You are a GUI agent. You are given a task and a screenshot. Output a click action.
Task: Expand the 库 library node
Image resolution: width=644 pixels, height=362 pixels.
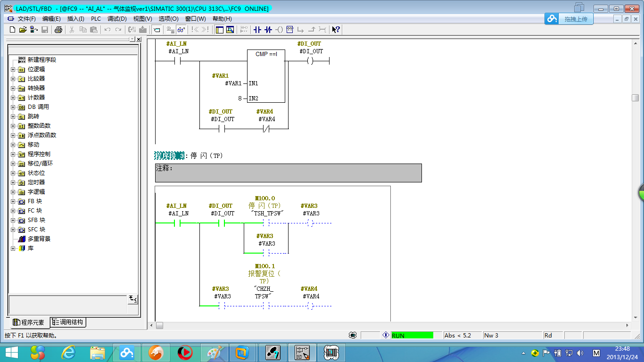13,248
